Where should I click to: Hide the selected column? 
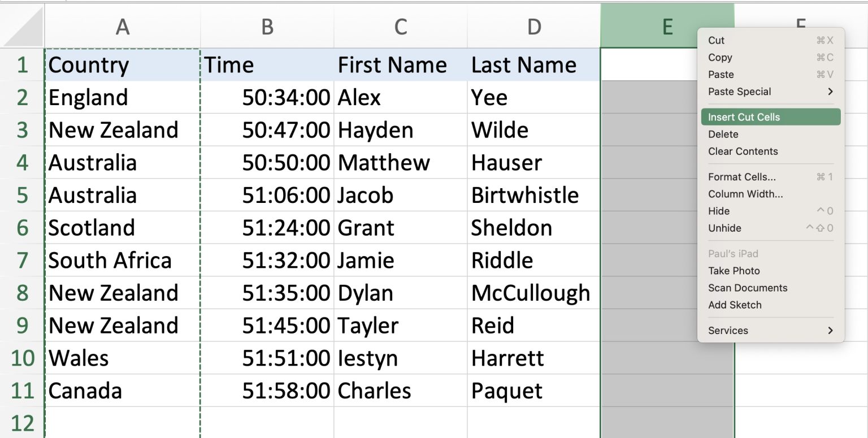718,211
